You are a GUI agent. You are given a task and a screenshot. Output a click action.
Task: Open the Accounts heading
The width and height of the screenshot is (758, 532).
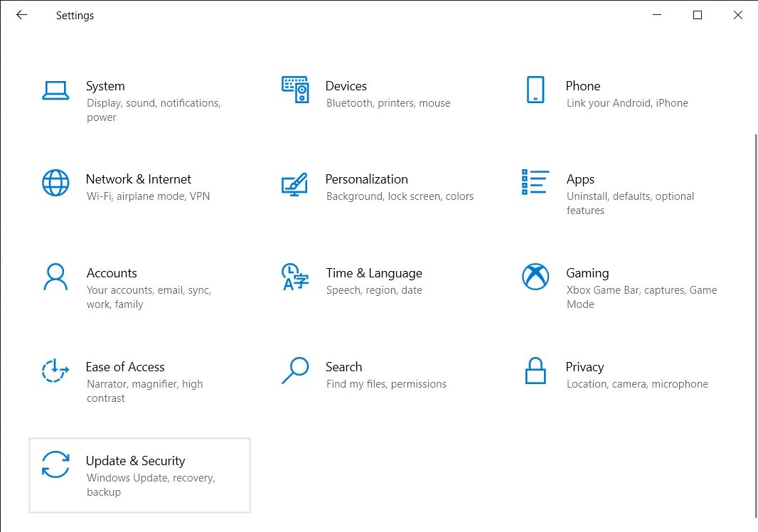point(112,273)
